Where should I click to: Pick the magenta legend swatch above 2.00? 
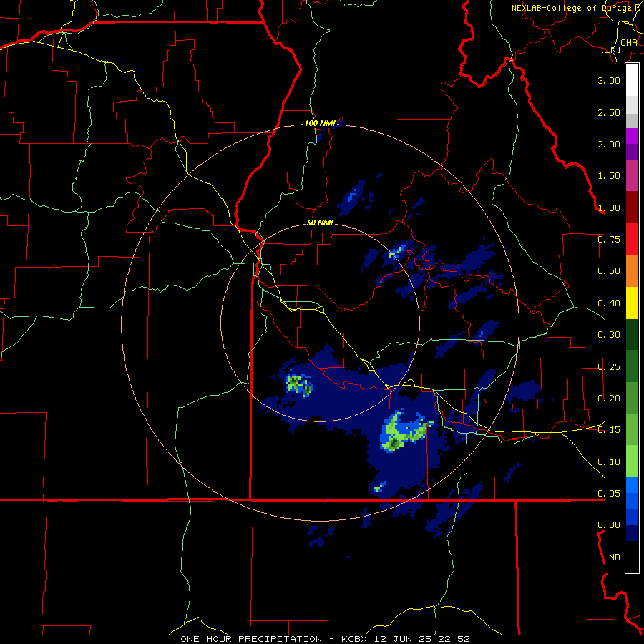click(632, 135)
